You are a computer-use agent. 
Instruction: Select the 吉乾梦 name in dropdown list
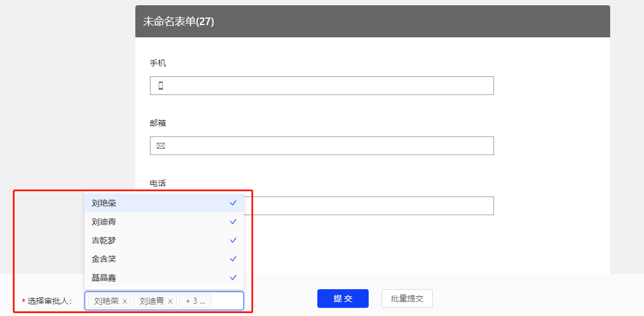pos(104,240)
